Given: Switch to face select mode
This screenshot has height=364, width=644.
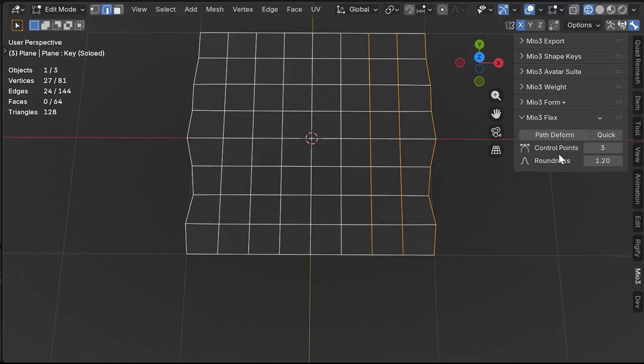Looking at the screenshot, I should pos(118,9).
